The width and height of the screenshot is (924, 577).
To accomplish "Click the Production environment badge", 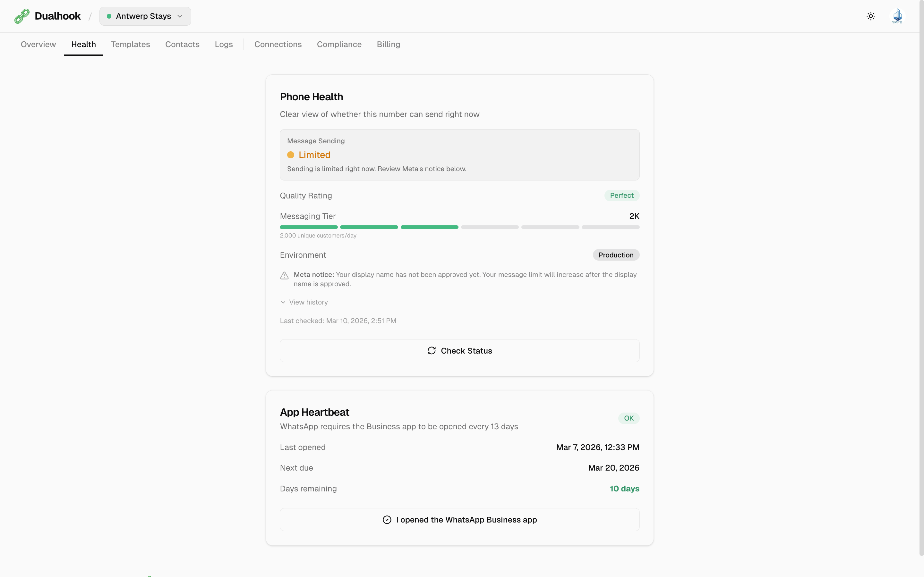I will pos(616,255).
